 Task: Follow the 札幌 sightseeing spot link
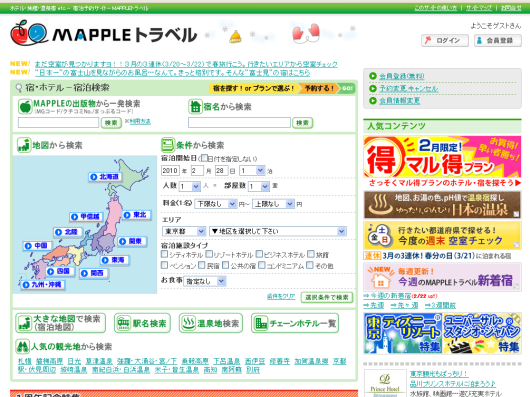coord(25,361)
